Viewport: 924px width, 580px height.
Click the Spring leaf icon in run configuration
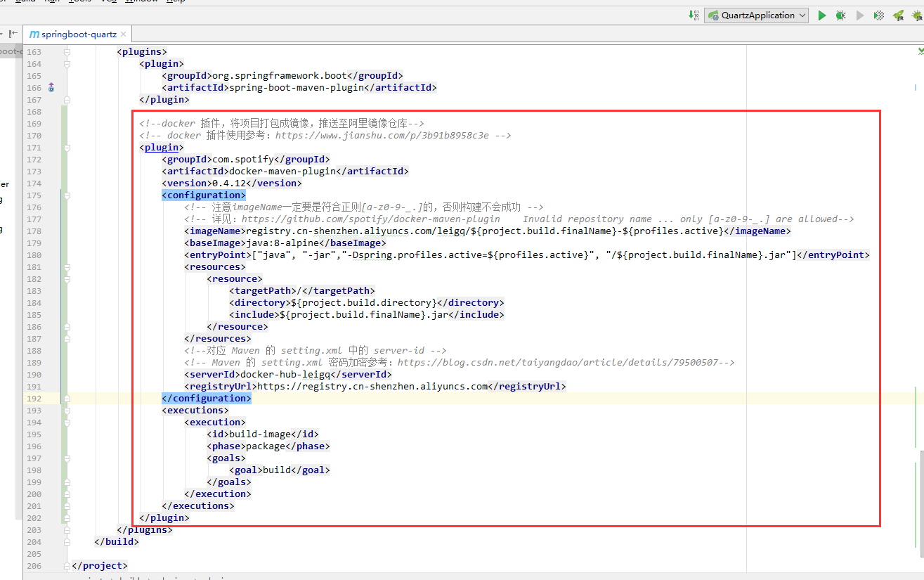pos(713,15)
